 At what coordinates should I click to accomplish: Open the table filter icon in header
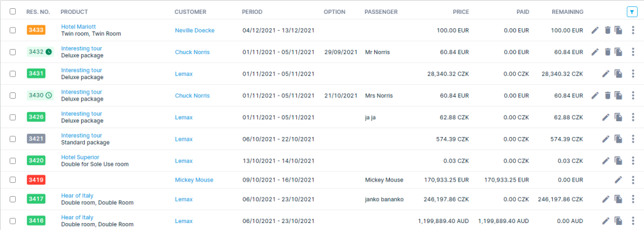pyautogui.click(x=631, y=12)
